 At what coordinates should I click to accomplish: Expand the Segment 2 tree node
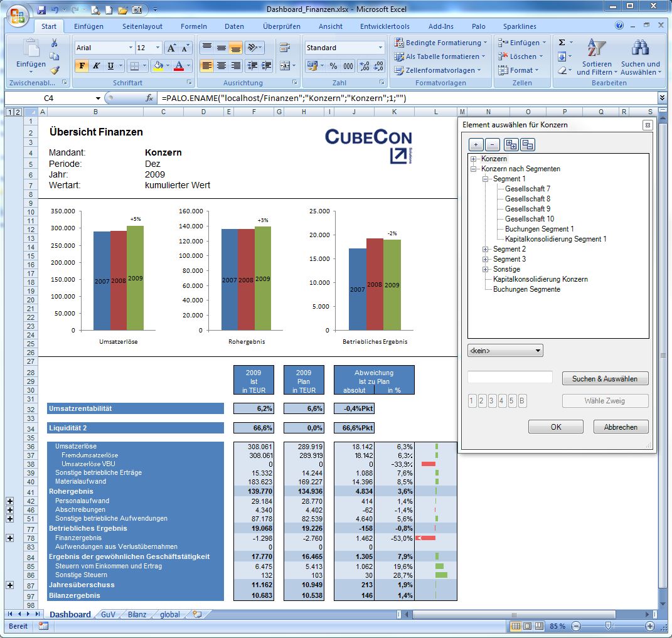click(x=485, y=249)
